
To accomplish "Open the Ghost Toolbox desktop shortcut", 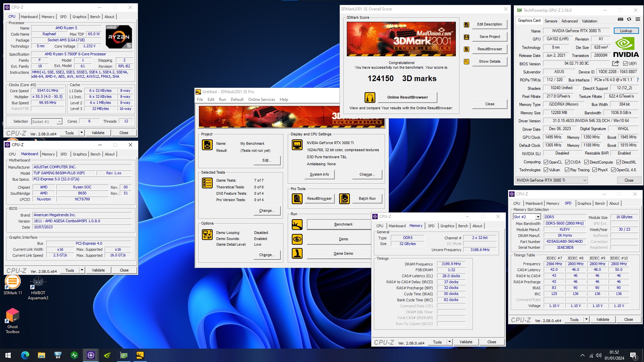I will pos(13,321).
